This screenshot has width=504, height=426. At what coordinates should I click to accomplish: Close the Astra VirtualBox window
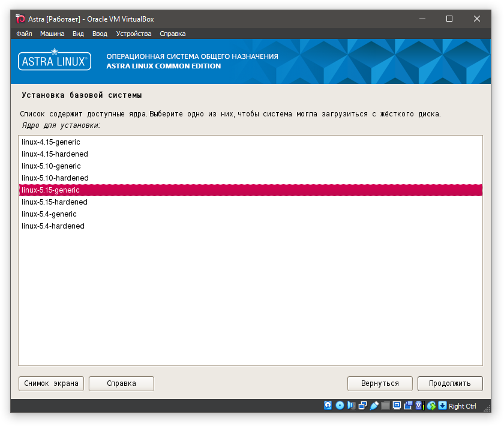pos(477,19)
